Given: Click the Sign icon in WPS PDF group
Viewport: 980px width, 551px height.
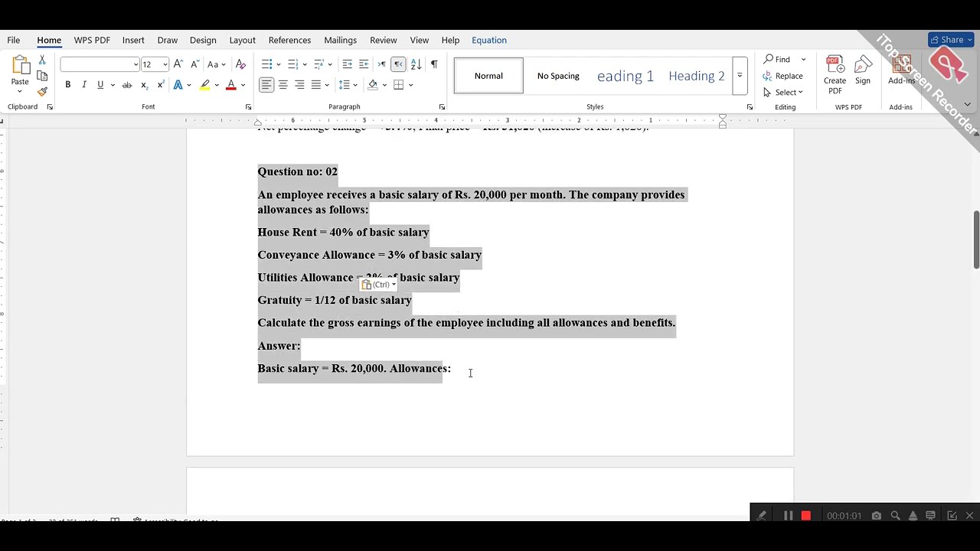Looking at the screenshot, I should [x=863, y=70].
